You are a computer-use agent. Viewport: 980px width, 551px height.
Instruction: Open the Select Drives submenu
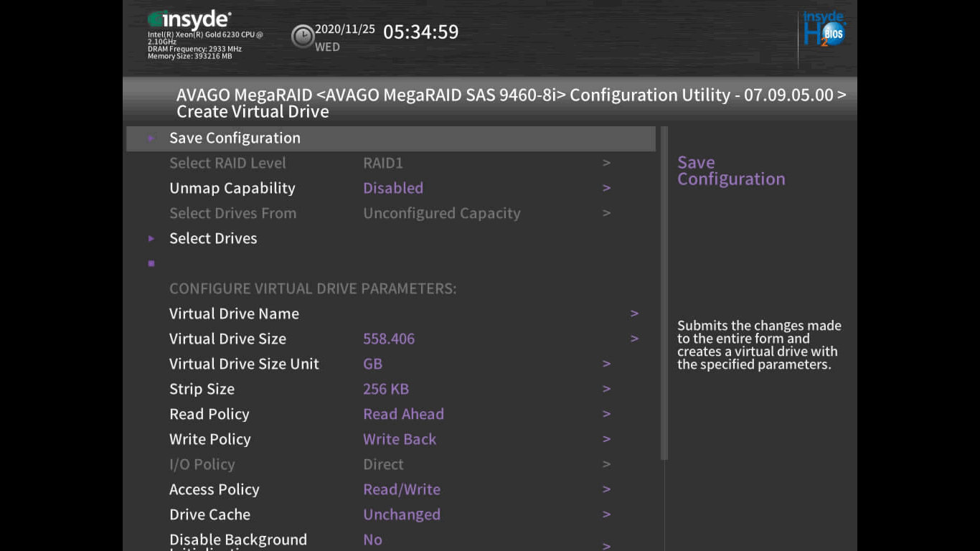213,238
